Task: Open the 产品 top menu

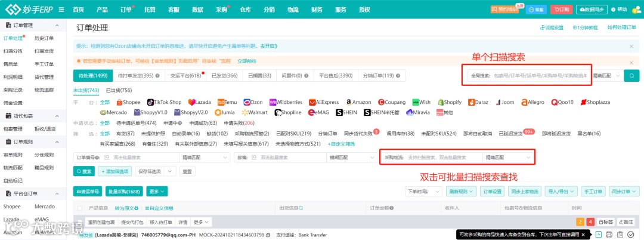Action: pos(103,10)
